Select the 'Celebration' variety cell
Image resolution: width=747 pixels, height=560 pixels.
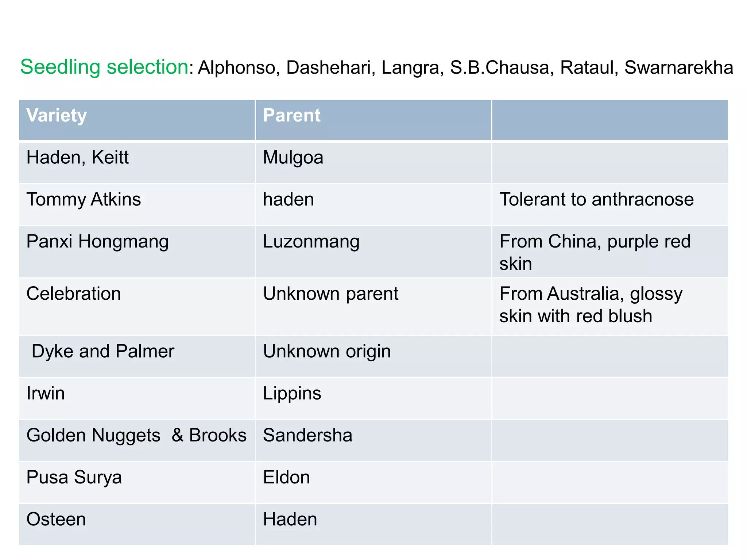tap(74, 293)
